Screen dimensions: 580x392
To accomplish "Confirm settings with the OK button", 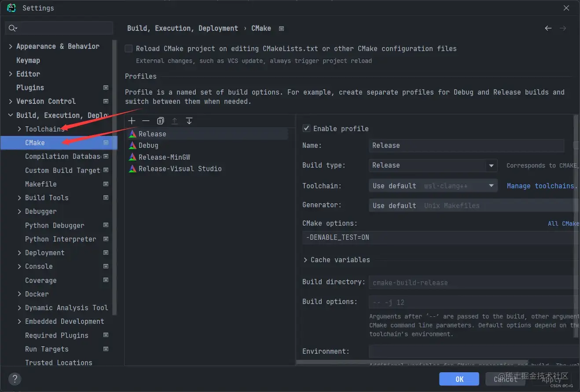I will 459,379.
